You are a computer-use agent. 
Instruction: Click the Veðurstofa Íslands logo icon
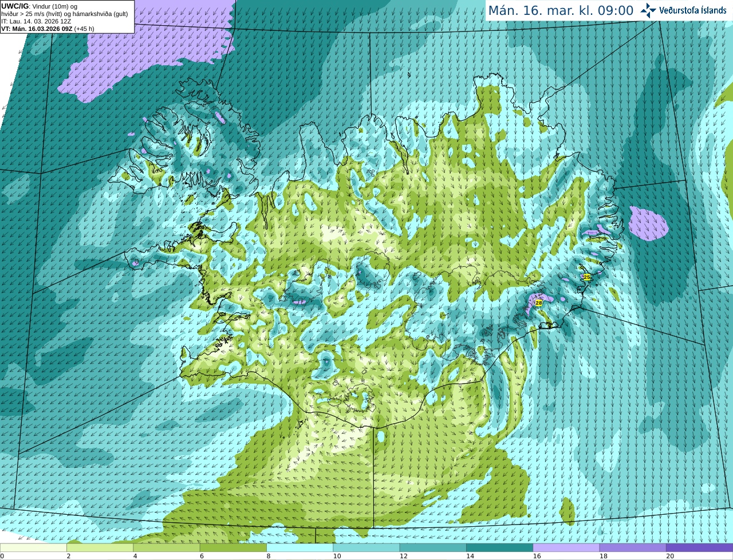click(x=648, y=10)
